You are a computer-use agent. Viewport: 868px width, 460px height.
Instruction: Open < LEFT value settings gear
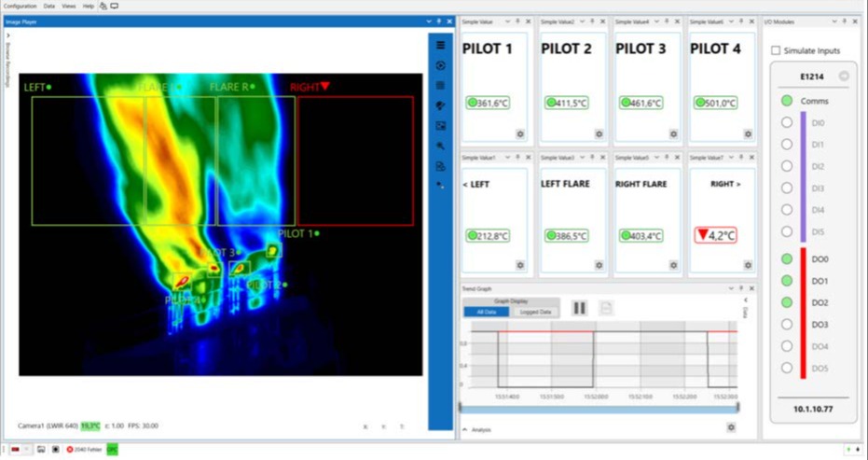(x=520, y=266)
